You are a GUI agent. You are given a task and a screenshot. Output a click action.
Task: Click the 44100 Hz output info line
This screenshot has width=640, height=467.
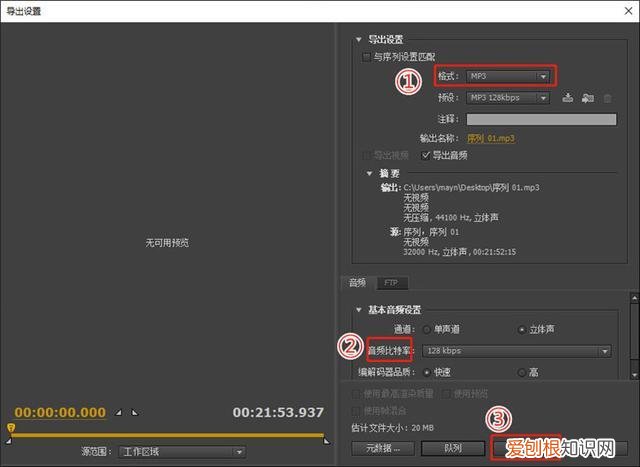point(451,218)
